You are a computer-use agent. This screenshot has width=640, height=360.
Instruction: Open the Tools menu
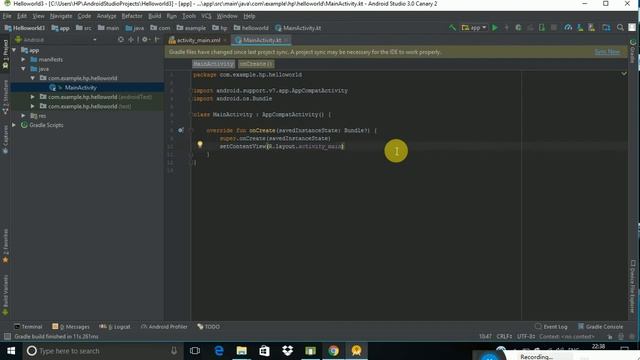pyautogui.click(x=189, y=16)
